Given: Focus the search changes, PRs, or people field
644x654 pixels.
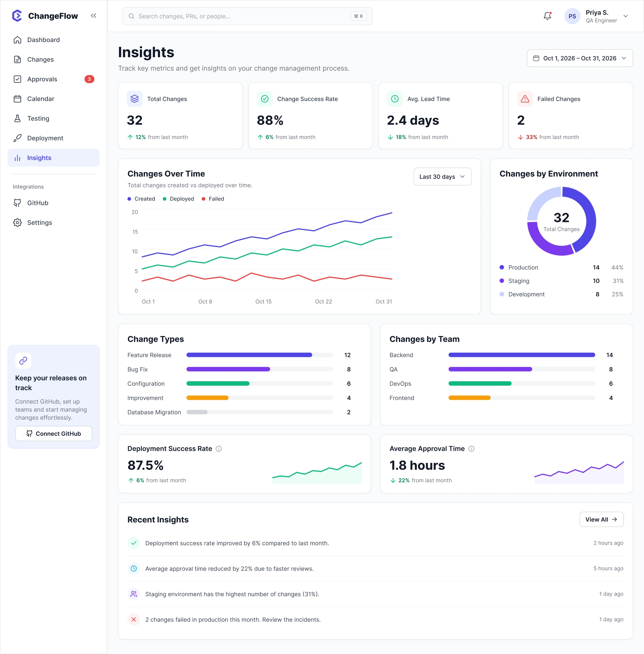Looking at the screenshot, I should coord(247,16).
